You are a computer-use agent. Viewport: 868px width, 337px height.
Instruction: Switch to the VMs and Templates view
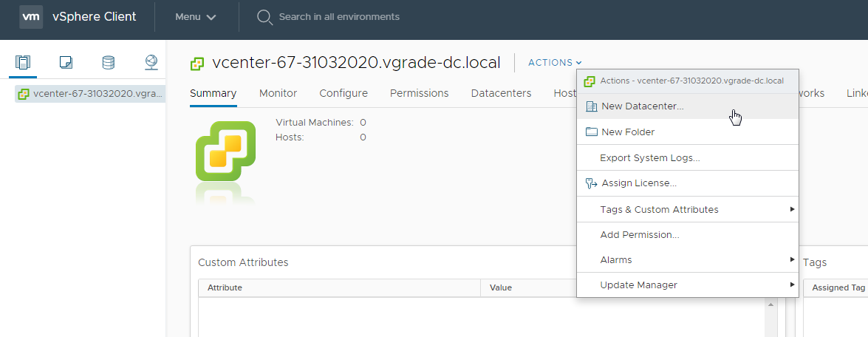(x=66, y=63)
